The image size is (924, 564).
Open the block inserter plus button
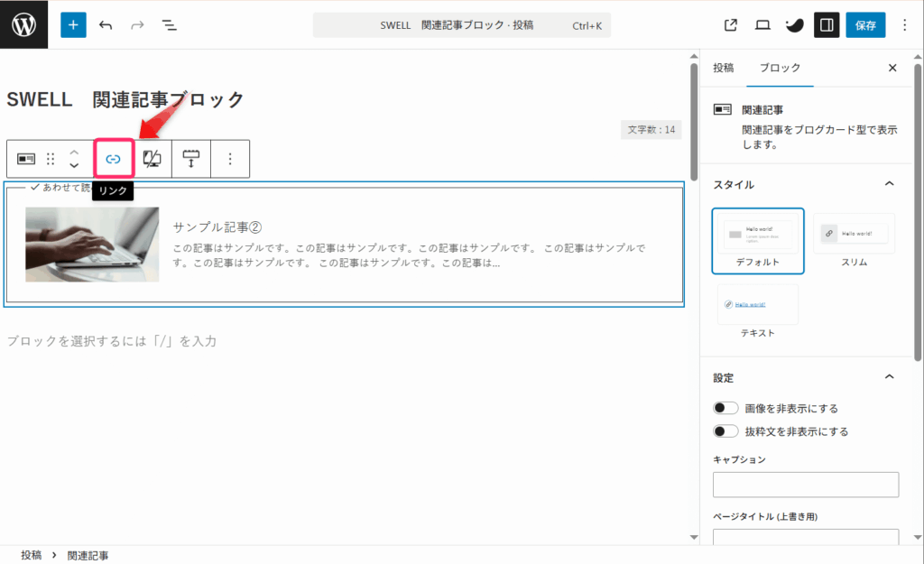(x=73, y=24)
